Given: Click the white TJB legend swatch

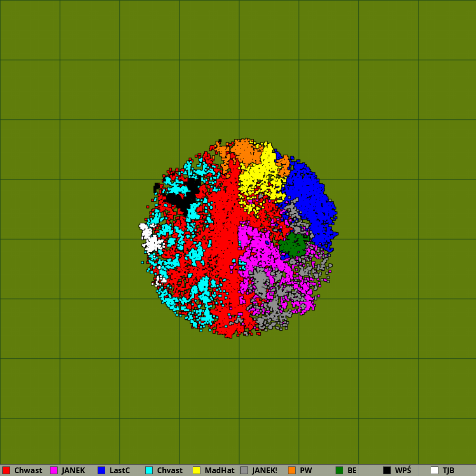Looking at the screenshot, I should pos(435,470).
